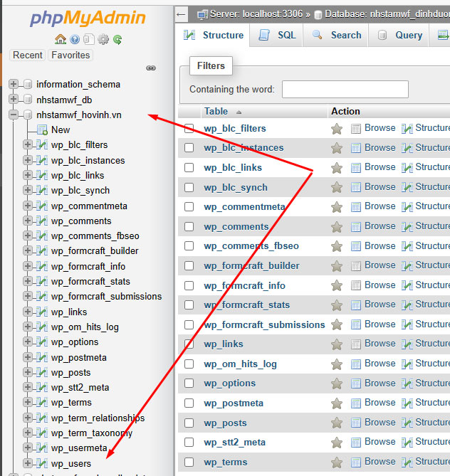The width and height of the screenshot is (450, 476).
Task: Open navigation panel settings gear icon
Action: [x=103, y=39]
